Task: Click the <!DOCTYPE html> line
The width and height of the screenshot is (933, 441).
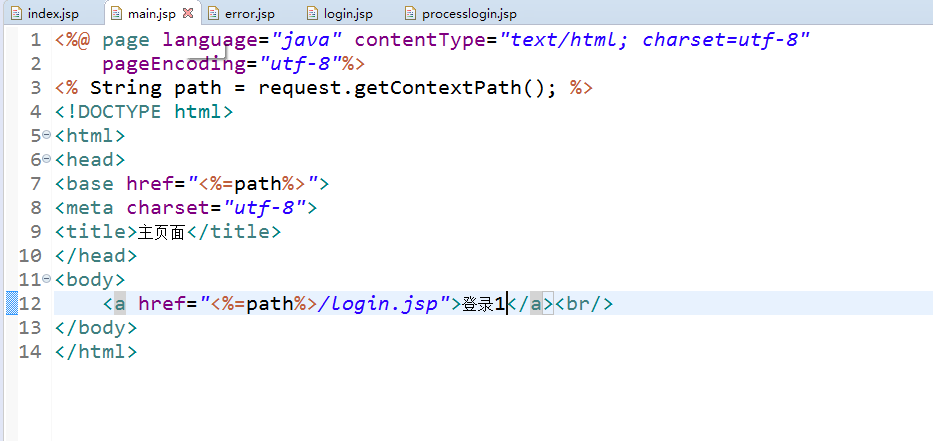Action: coord(145,112)
